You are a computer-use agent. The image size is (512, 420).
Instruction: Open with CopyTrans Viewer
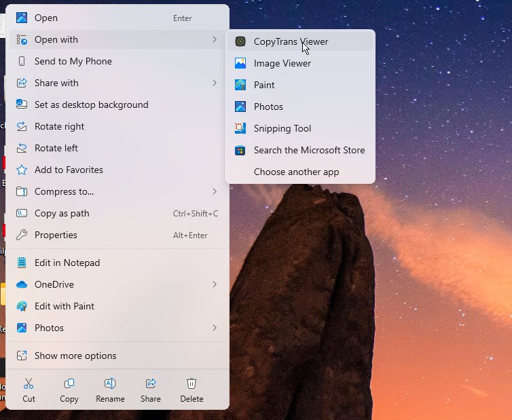point(300,41)
